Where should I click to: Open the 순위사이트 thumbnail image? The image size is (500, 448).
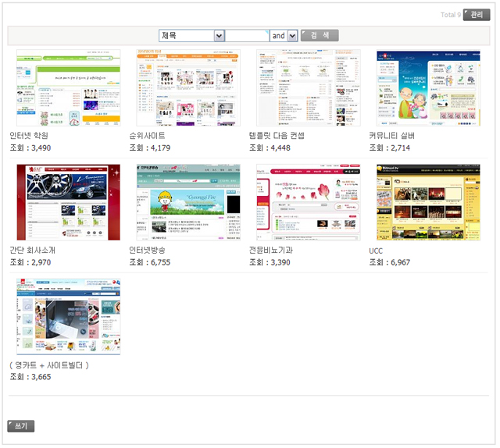[188, 87]
